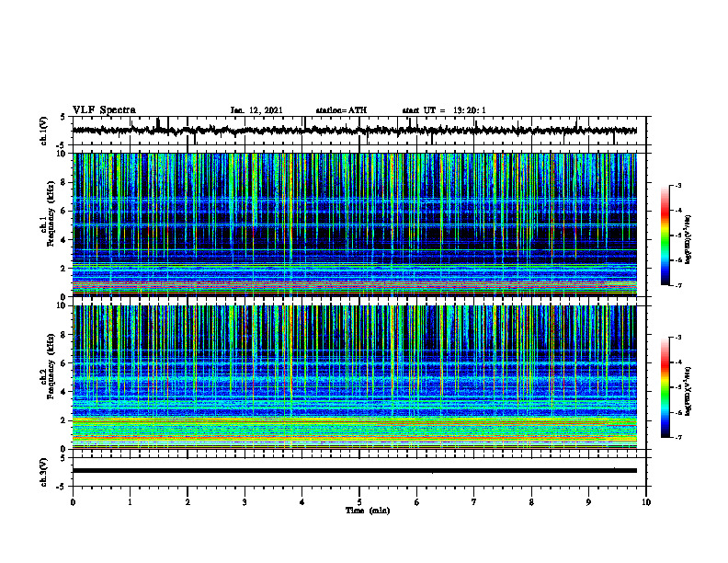Screen dimensions: 728x563
Task: Click the time axis tick label "9"
Action: pos(588,502)
